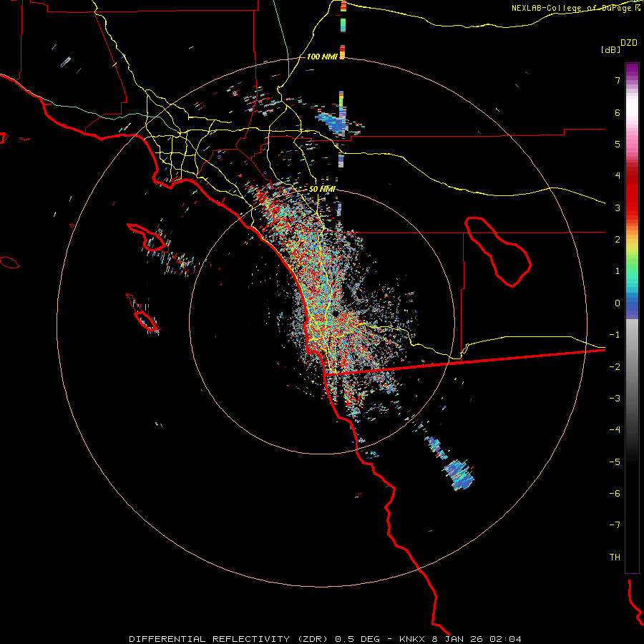The image size is (644, 644).
Task: Click the "TH" label on color scale
Action: coord(615,557)
